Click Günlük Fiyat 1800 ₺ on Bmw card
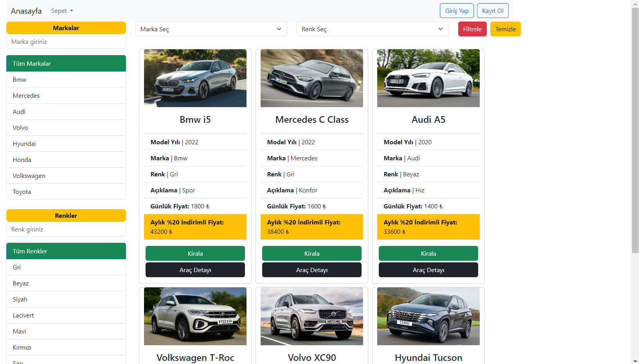639x364 pixels. coord(195,206)
